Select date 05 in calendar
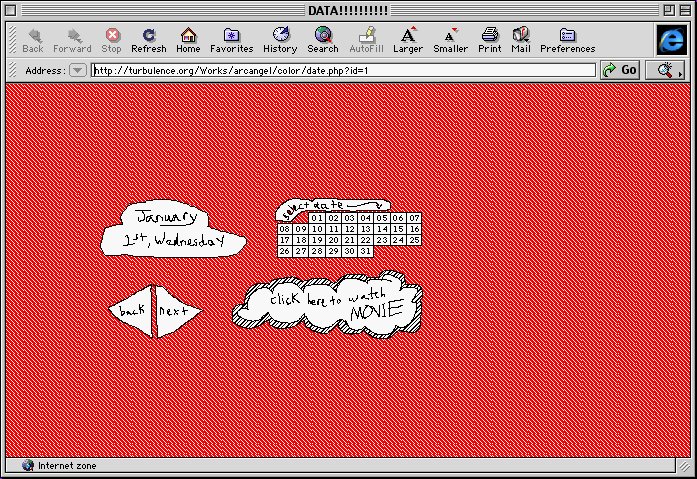The height and width of the screenshot is (479, 697). 382,218
